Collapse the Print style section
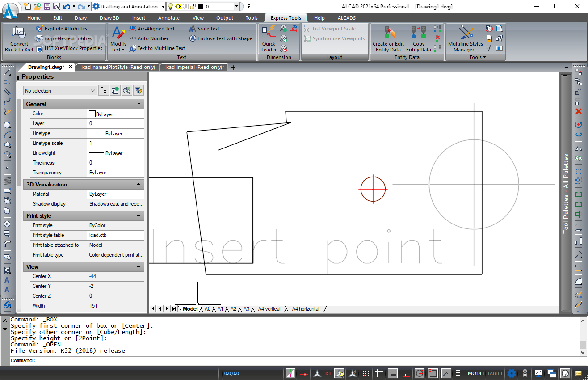This screenshot has height=380, width=588. click(139, 215)
